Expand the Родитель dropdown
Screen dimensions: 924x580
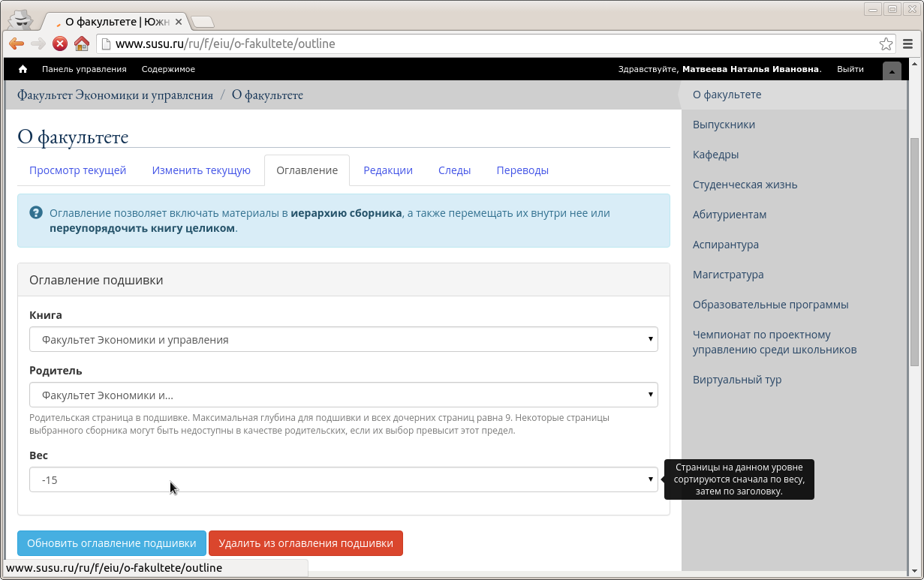(343, 395)
